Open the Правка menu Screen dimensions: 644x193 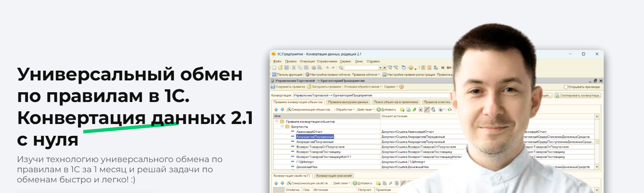click(x=291, y=61)
